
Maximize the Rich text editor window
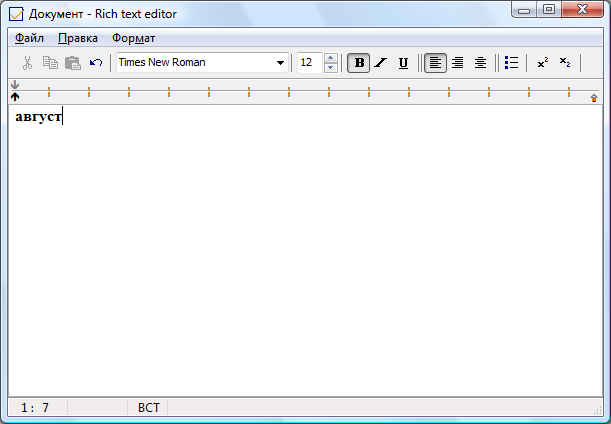pos(549,10)
